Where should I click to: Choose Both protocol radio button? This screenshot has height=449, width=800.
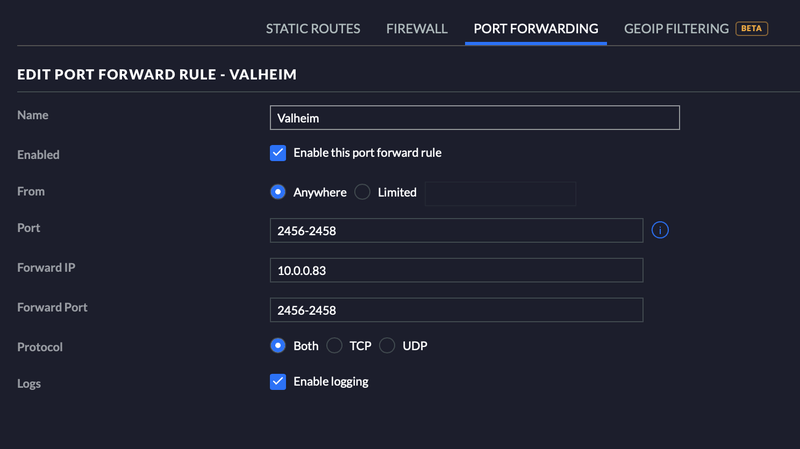coord(278,346)
